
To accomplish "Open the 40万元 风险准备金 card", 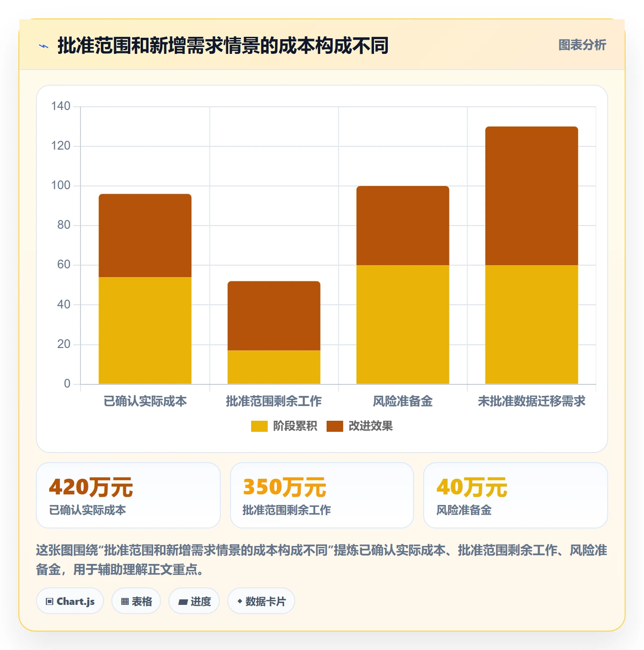I will [516, 495].
